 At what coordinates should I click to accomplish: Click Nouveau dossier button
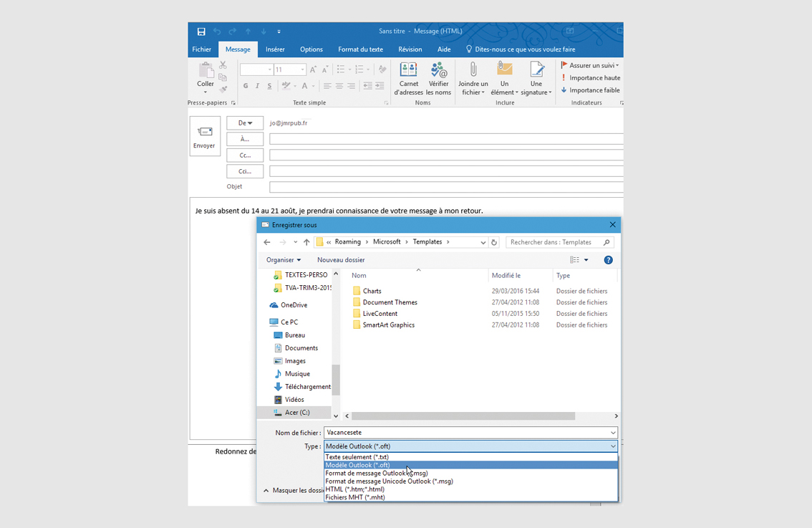(341, 260)
